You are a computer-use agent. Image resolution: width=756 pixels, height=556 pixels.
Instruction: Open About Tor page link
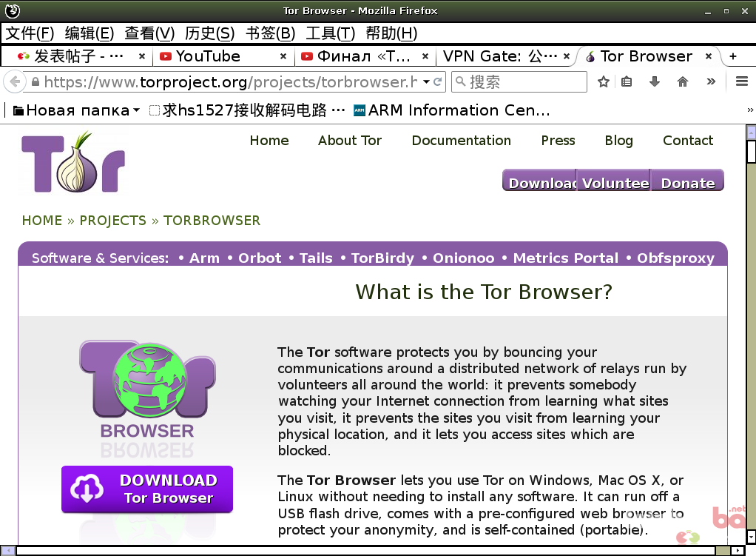pos(350,141)
